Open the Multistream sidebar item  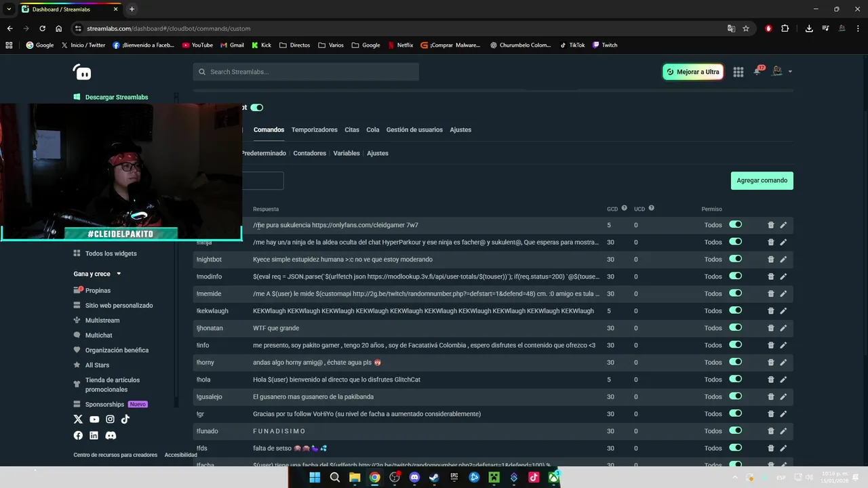(x=96, y=320)
